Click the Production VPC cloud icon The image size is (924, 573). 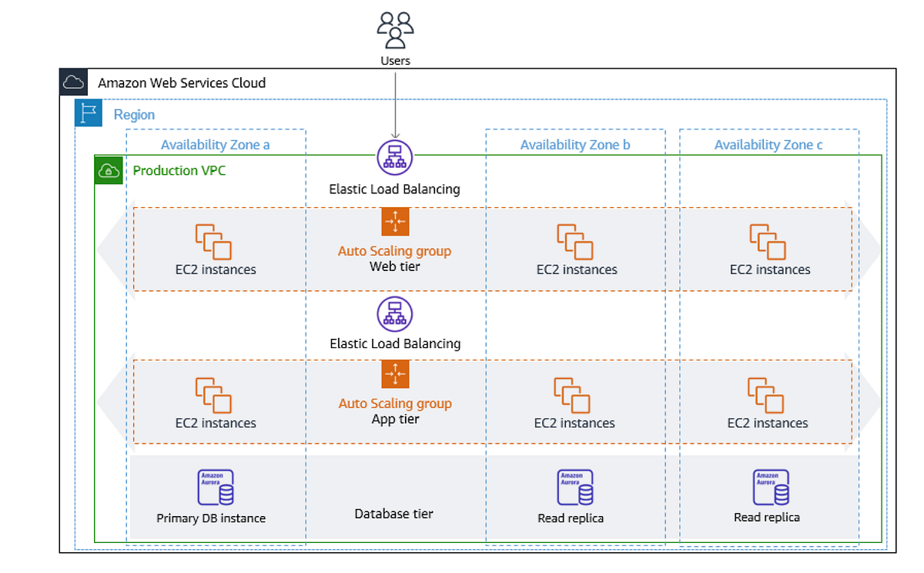coord(109,170)
